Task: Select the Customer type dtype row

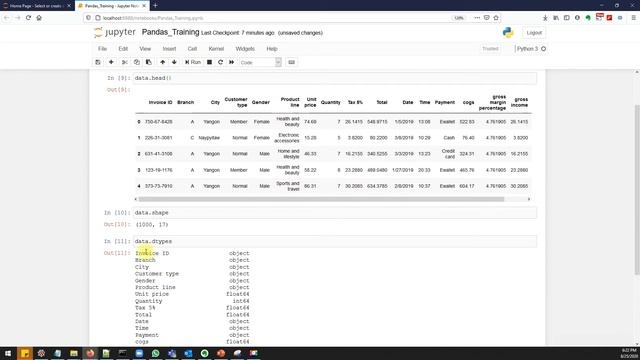Action: (x=192, y=273)
